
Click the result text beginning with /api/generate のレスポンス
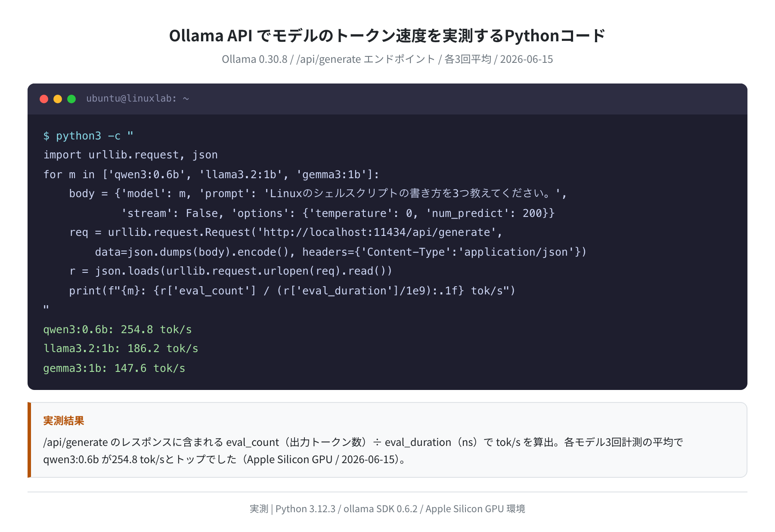[363, 442]
